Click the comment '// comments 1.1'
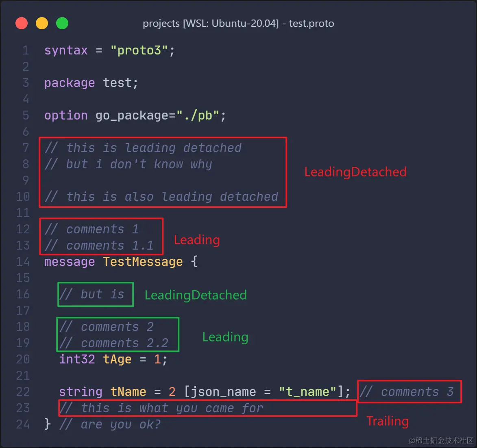This screenshot has width=477, height=448. [x=99, y=246]
